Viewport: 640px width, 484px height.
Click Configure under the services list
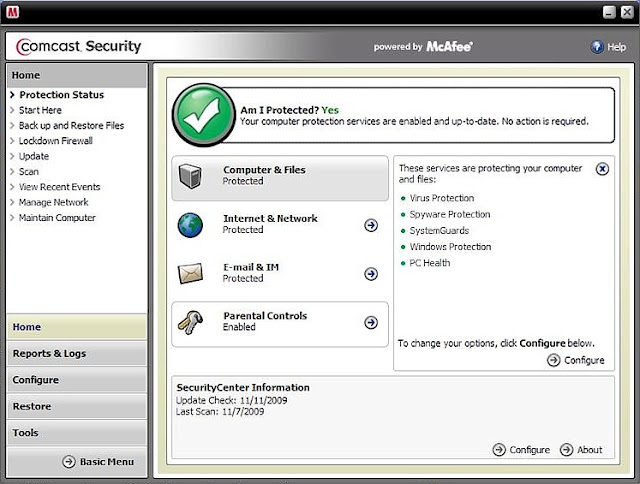576,360
